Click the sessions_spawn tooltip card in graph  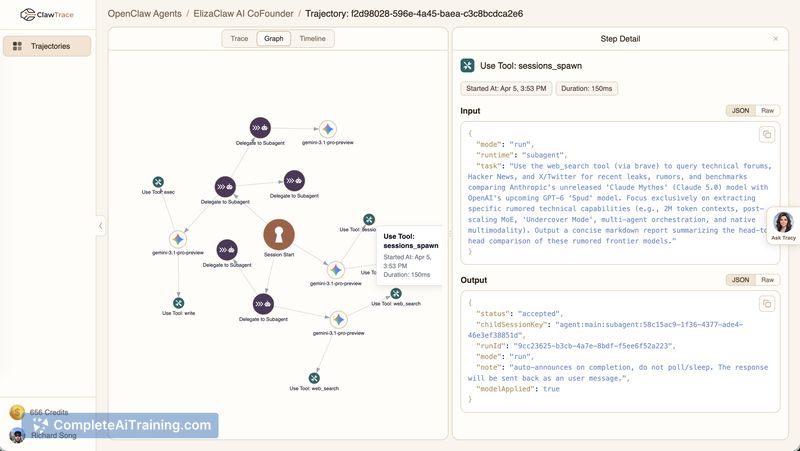pyautogui.click(x=409, y=255)
